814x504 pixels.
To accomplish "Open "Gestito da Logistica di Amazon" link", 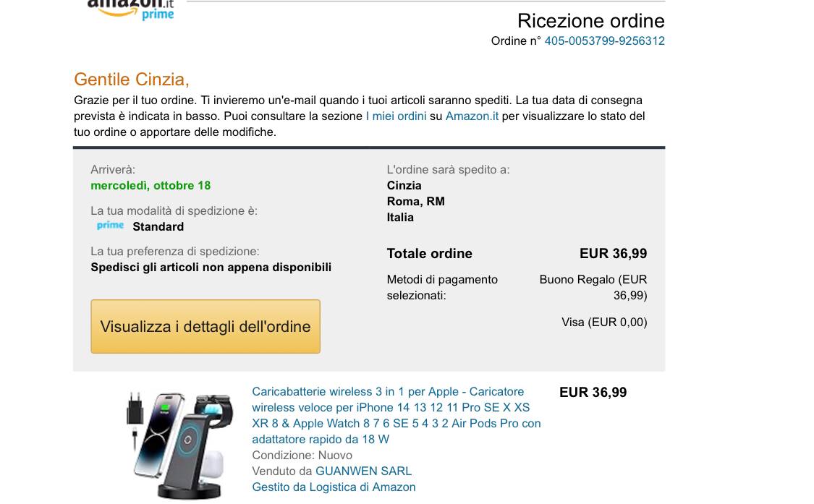I will pyautogui.click(x=334, y=487).
